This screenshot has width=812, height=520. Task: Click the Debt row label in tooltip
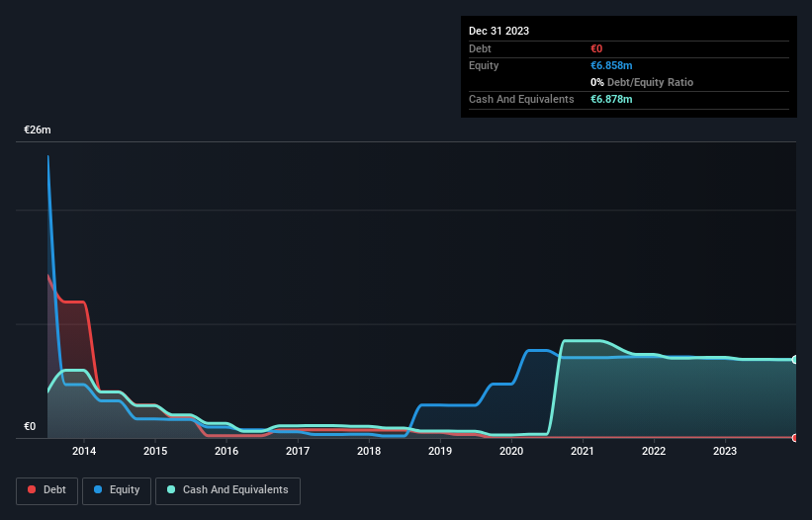(480, 48)
